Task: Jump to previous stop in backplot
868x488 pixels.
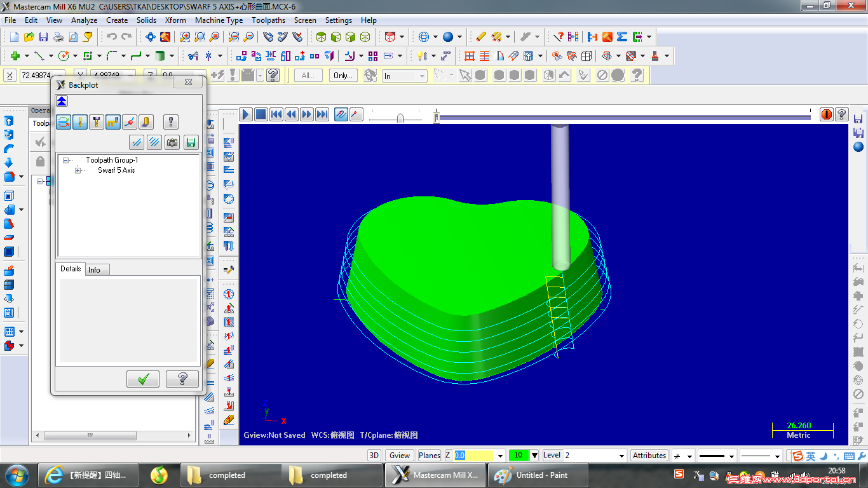Action: [276, 114]
